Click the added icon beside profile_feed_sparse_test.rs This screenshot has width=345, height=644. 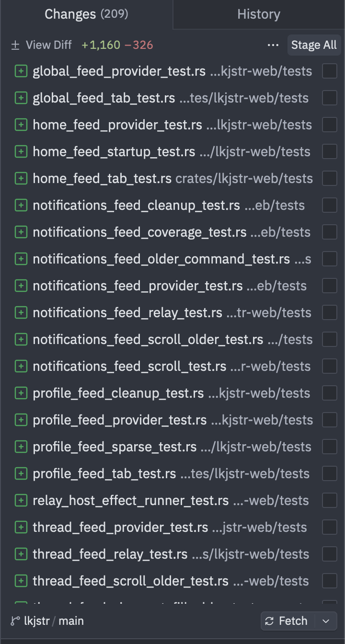(x=21, y=447)
